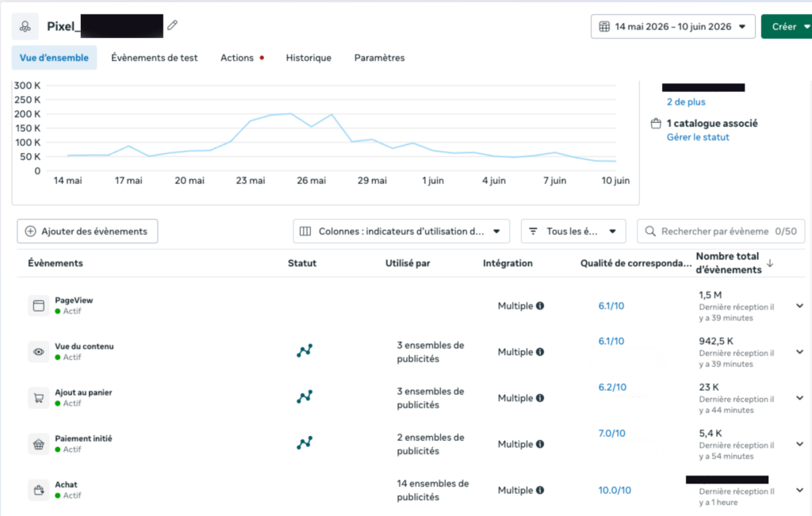Click the PageView event name
This screenshot has width=812, height=516.
pos(74,300)
